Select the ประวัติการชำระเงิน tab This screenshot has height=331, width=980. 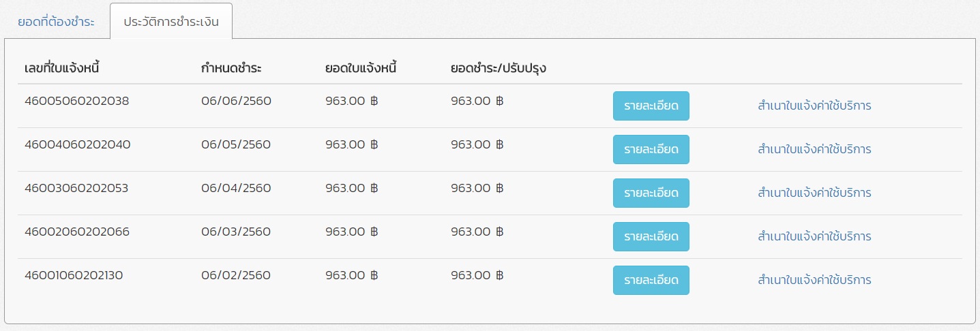click(x=171, y=21)
